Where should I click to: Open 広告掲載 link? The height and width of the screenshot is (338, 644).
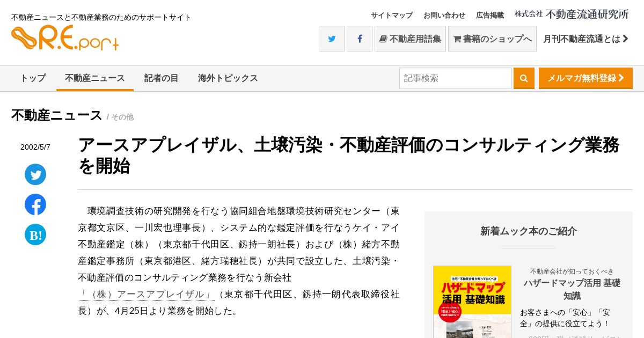tap(490, 15)
